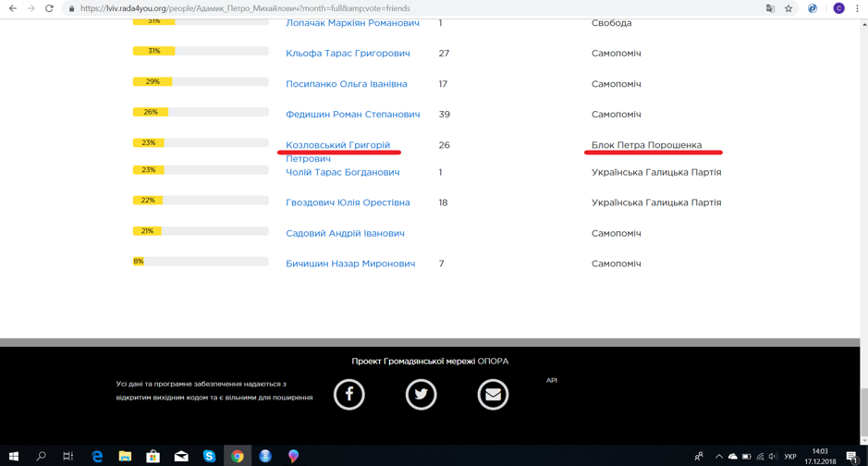Open Skype from taskbar

209,456
